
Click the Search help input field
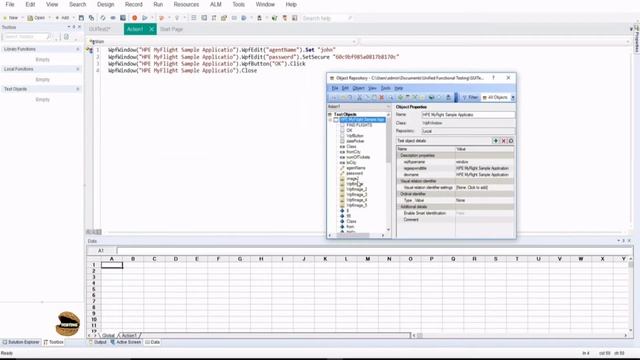click(x=325, y=18)
